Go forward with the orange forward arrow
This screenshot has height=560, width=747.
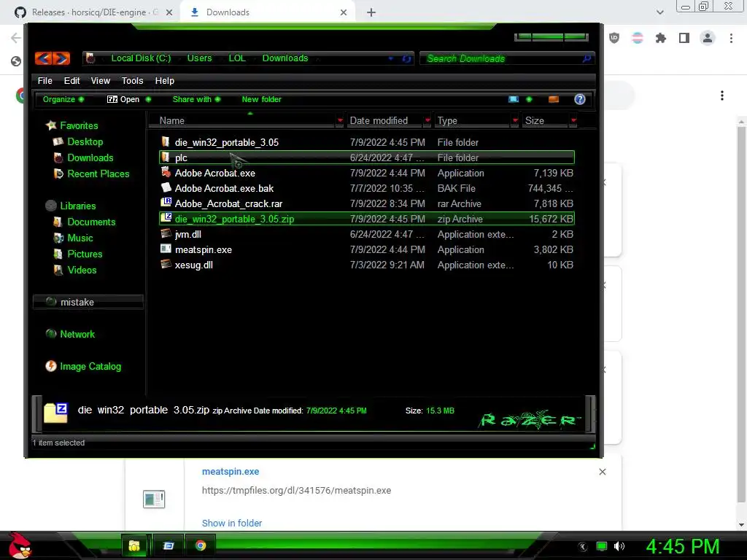[x=61, y=58]
